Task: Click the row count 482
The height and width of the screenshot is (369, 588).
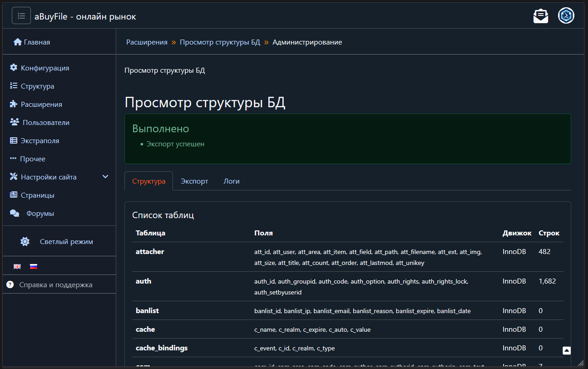Action: tap(544, 251)
